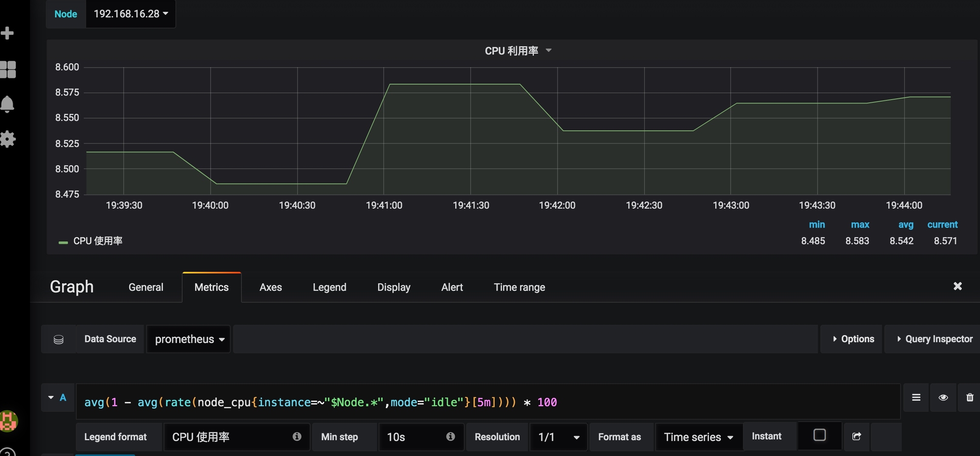
Task: Open query A hamburger menu icon
Action: (916, 398)
